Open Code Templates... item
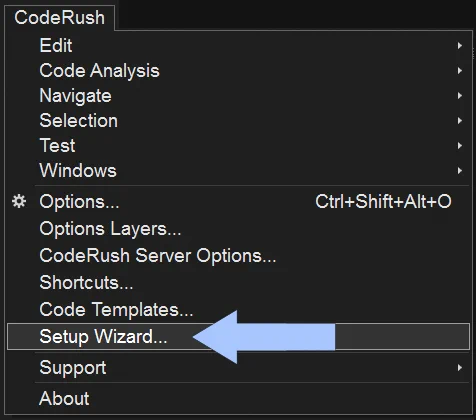This screenshot has height=420, width=476. (x=238, y=310)
